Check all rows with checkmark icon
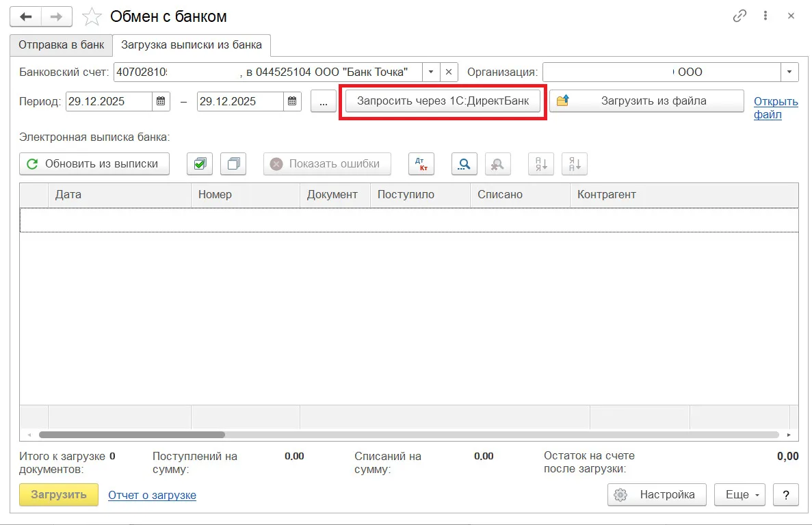This screenshot has height=525, width=812. [x=200, y=164]
